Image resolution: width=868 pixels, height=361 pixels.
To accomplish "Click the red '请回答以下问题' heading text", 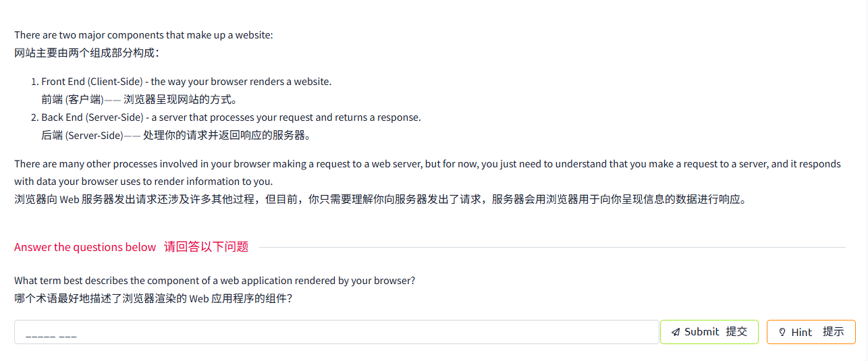I will pos(207,247).
